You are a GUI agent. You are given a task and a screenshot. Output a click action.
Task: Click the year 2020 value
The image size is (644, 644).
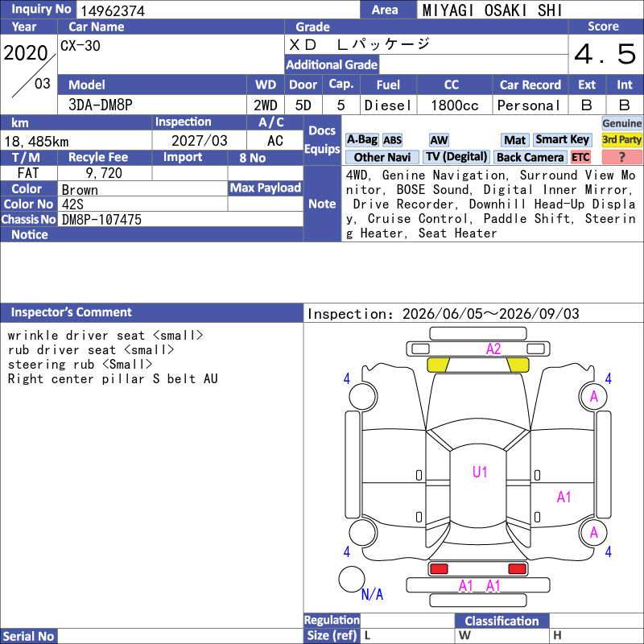[x=26, y=53]
